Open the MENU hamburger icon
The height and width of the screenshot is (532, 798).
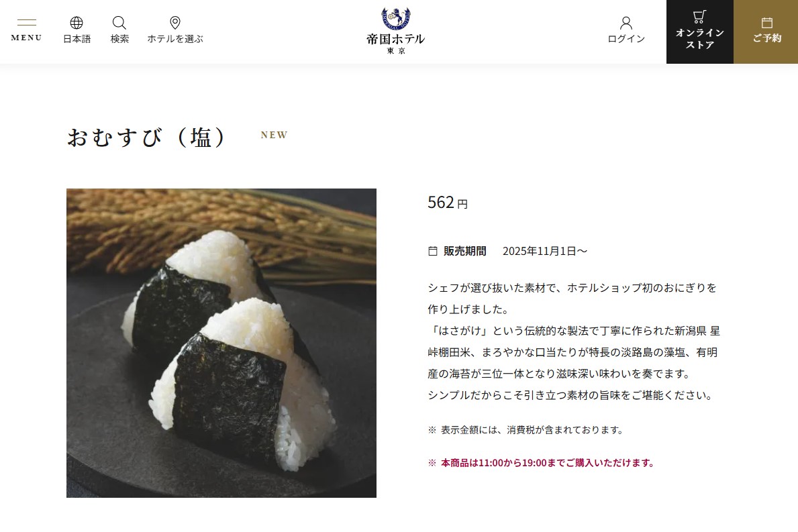coord(26,22)
